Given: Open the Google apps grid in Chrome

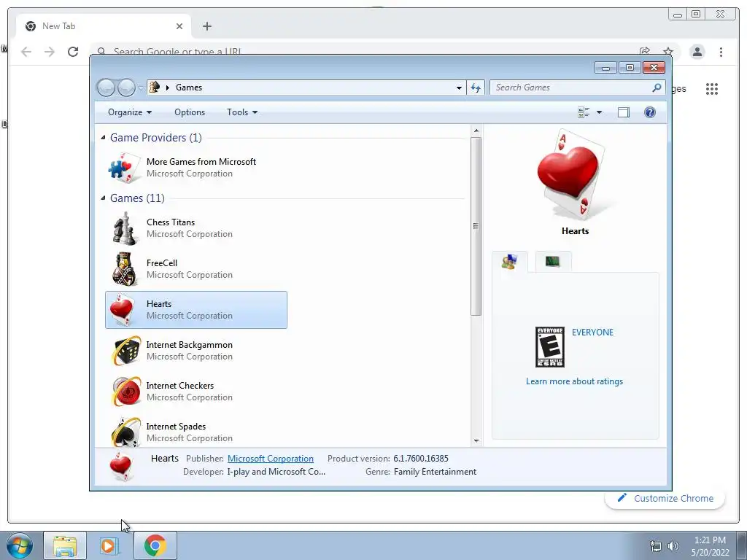Looking at the screenshot, I should 712,88.
